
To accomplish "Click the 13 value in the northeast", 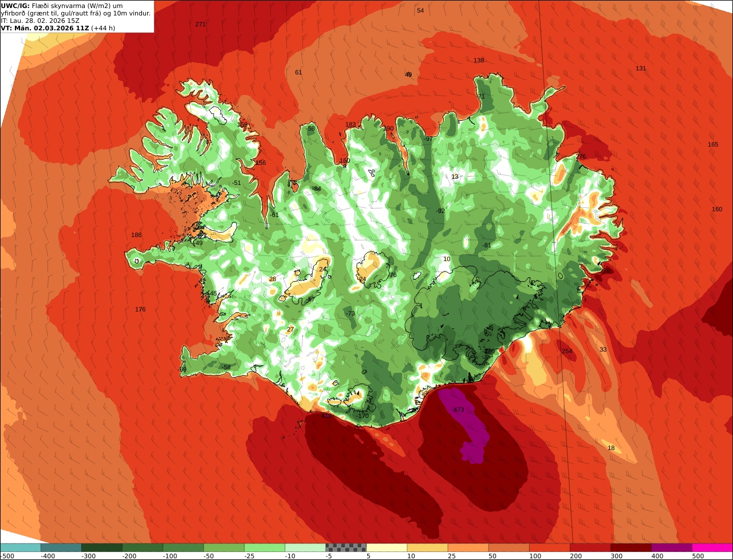I will tap(455, 176).
